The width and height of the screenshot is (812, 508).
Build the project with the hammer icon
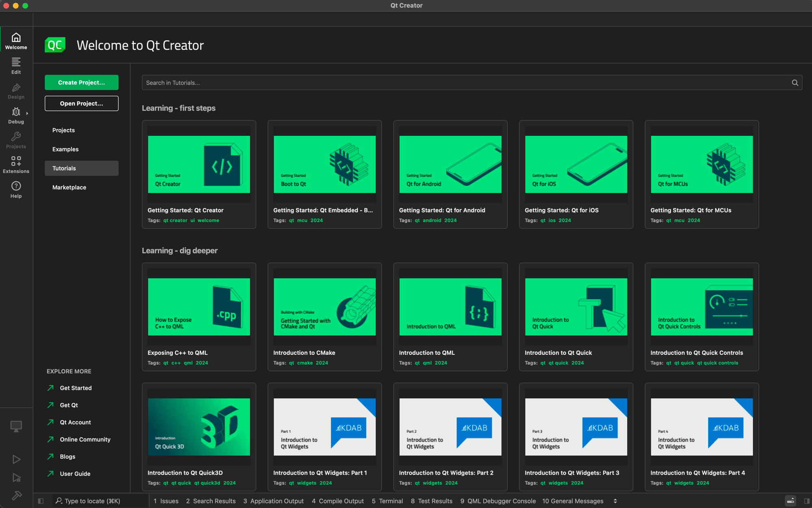[x=16, y=496]
